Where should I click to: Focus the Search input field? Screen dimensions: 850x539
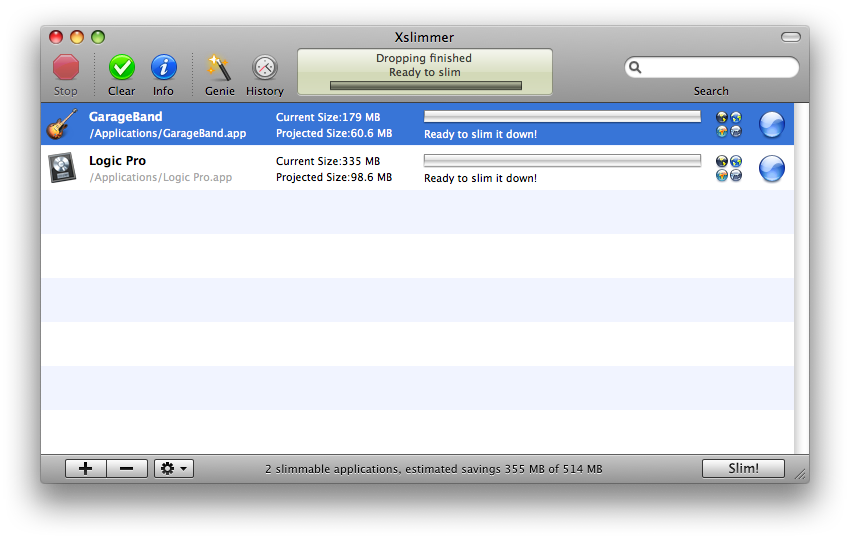[x=711, y=67]
